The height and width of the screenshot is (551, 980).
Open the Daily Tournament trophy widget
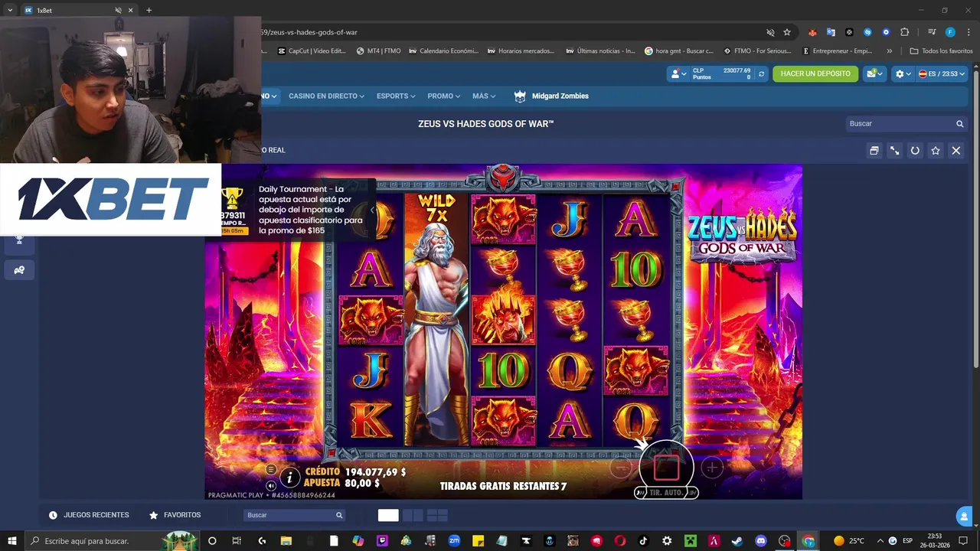[233, 210]
